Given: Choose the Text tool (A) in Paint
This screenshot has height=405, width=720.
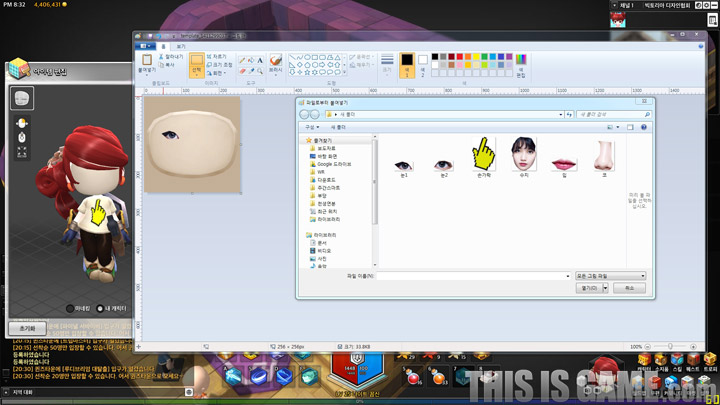Looking at the screenshot, I should point(260,59).
